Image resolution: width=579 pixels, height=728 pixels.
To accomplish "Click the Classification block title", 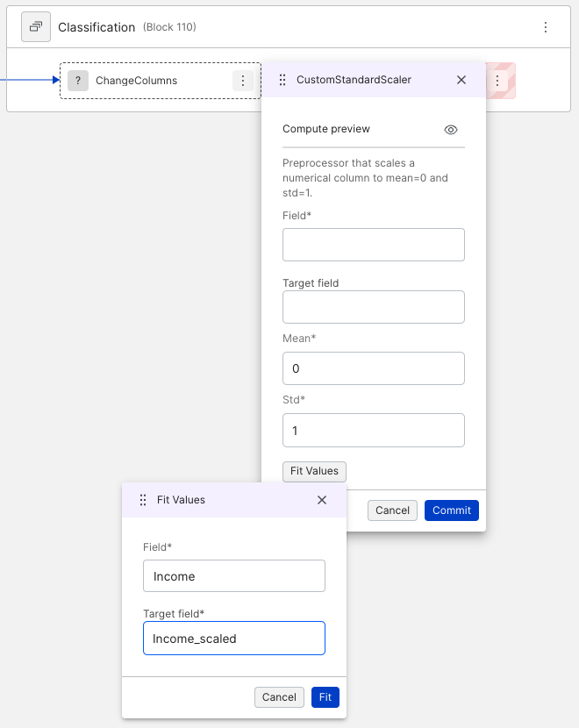I will [96, 27].
